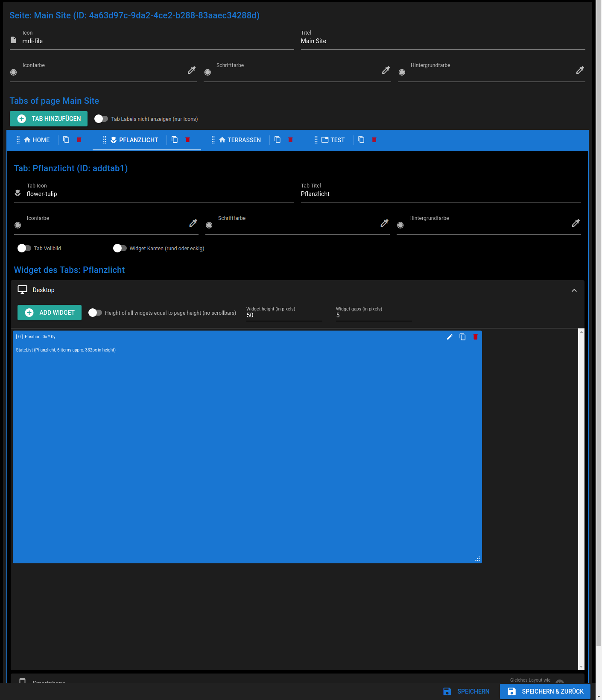
Task: Open eyedropper for tab Schriftfarbe
Action: (x=385, y=223)
